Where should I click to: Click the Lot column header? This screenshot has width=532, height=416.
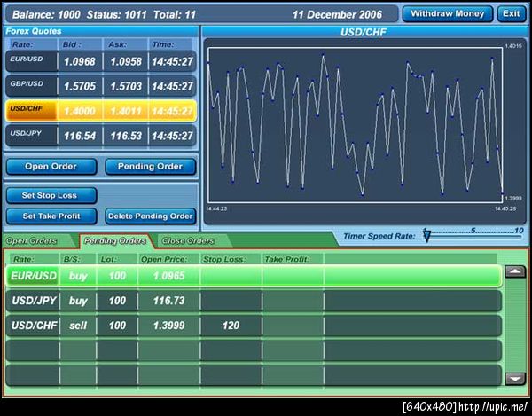click(108, 260)
